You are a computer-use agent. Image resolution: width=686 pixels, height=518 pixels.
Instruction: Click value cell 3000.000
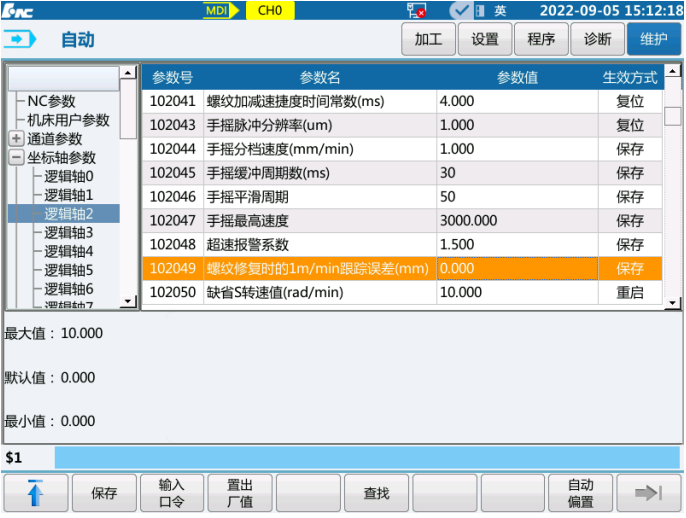[517, 220]
